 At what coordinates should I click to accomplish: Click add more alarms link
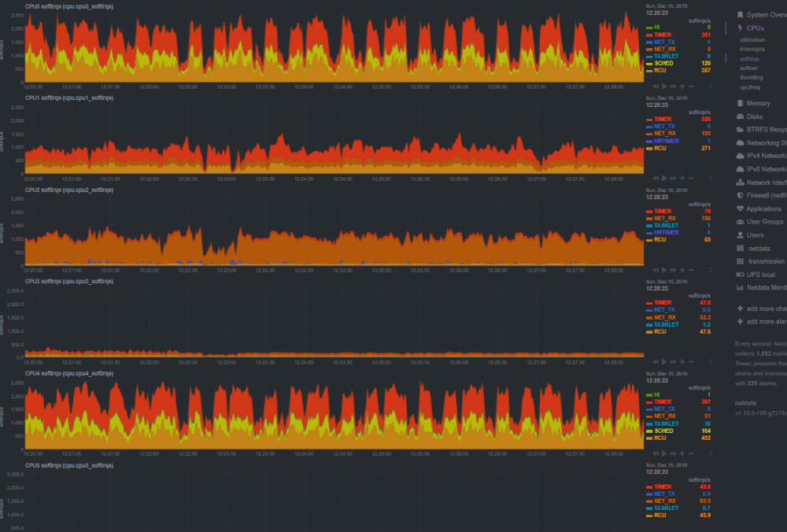click(767, 322)
